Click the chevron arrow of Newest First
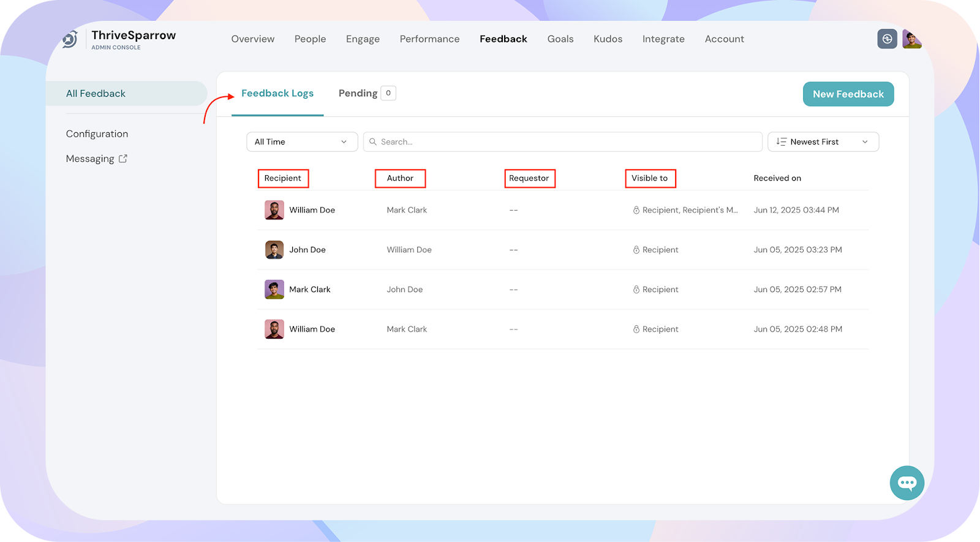Screen dimensions: 980x542 (865, 142)
